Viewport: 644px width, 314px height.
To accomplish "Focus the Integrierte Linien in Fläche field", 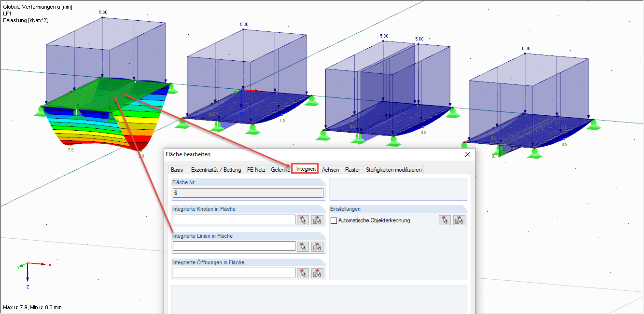I will tap(234, 246).
